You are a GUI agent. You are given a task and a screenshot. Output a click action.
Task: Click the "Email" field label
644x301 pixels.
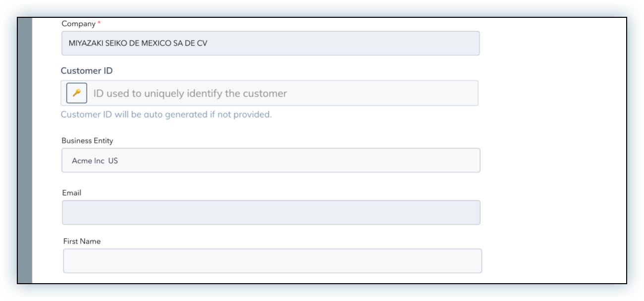71,193
